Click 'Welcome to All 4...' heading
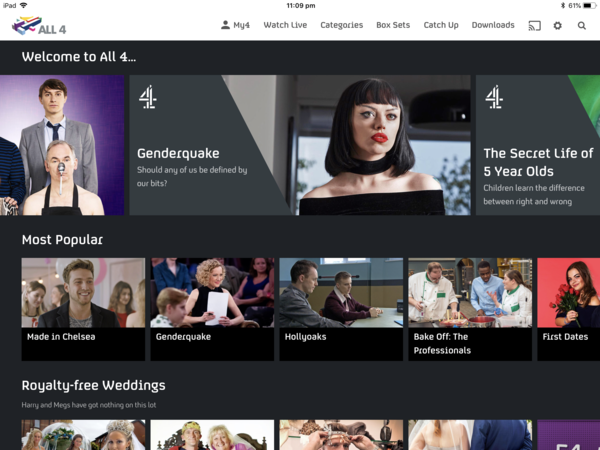The image size is (600, 450). 78,57
